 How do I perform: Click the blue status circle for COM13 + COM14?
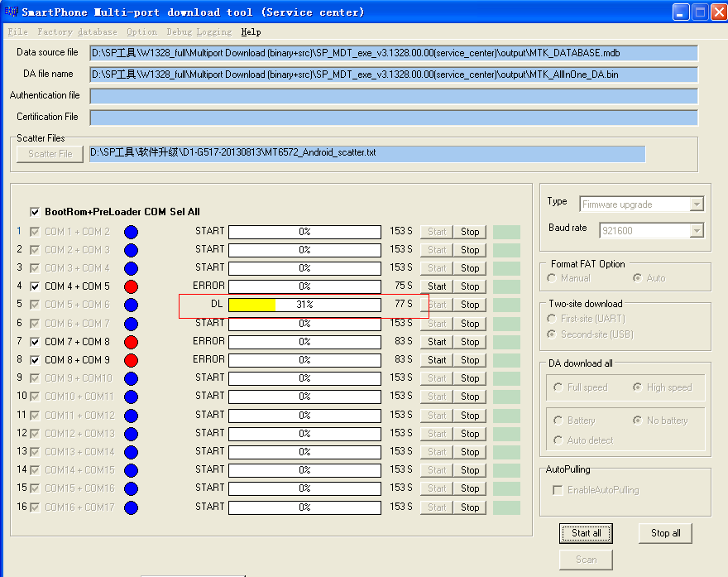[131, 451]
